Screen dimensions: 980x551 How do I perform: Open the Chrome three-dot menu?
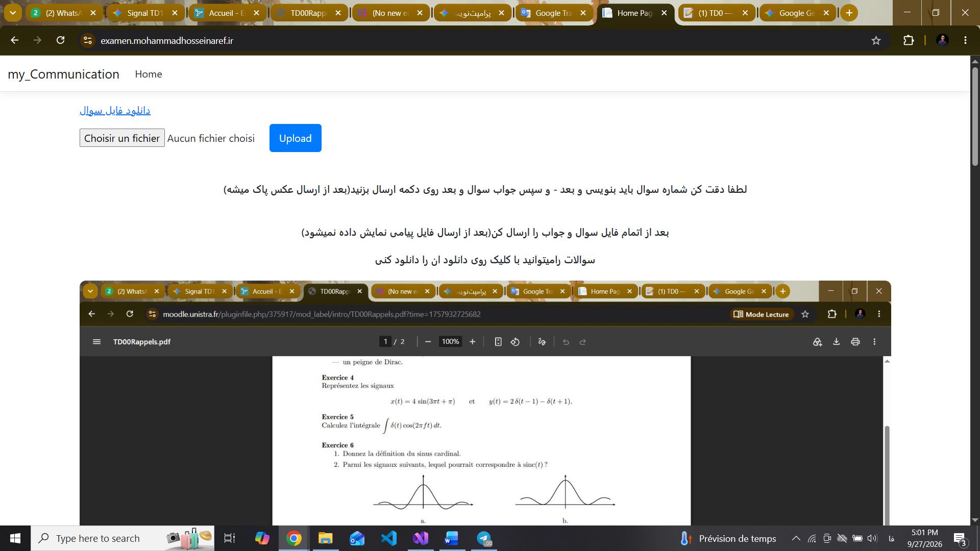coord(965,40)
